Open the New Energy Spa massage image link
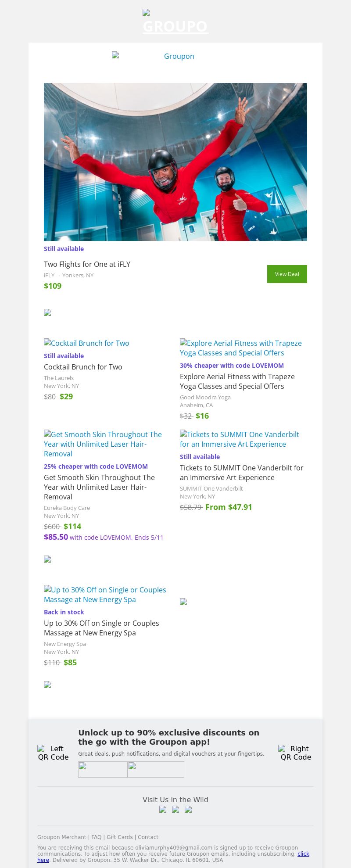This screenshot has width=351, height=868. point(105,595)
